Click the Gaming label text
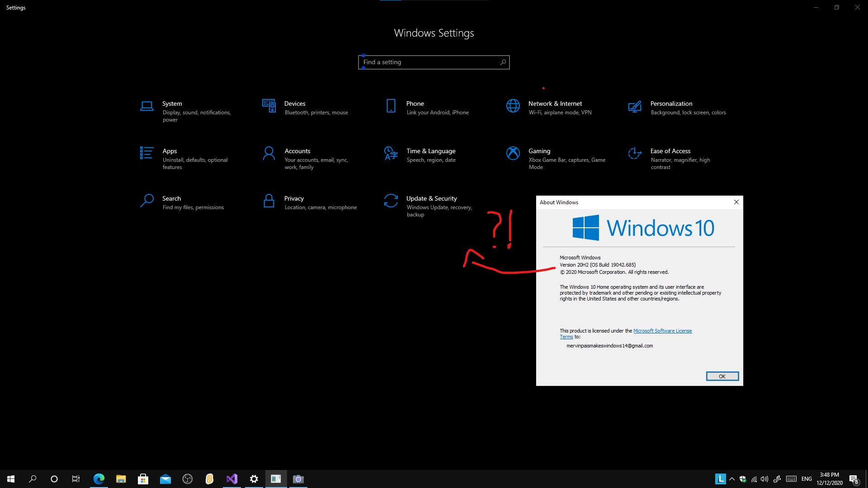Image resolution: width=868 pixels, height=488 pixels. pyautogui.click(x=539, y=151)
